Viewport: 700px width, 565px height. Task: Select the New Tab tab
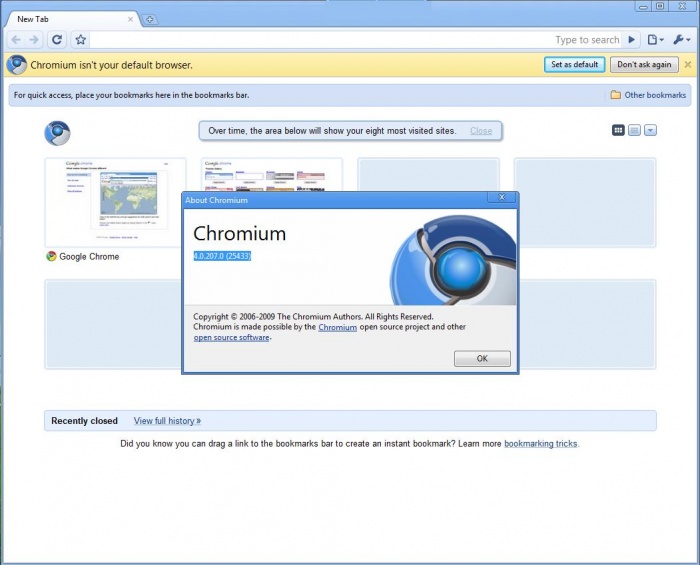pyautogui.click(x=71, y=19)
